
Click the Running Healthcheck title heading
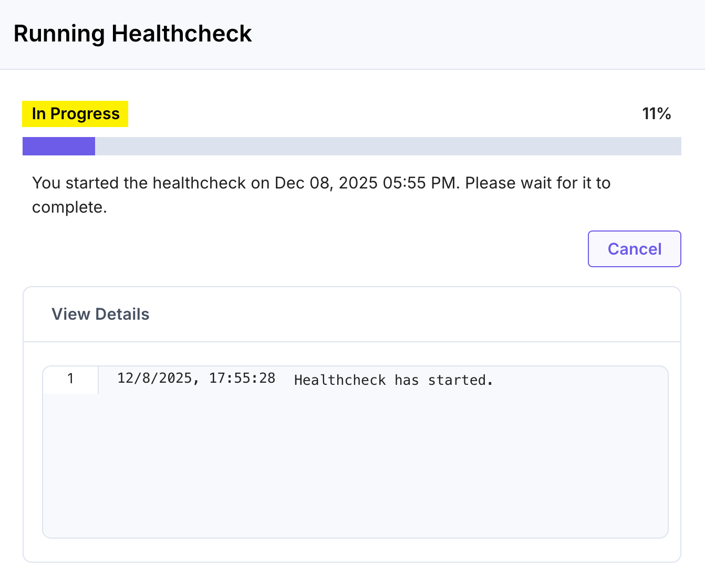pos(133,34)
